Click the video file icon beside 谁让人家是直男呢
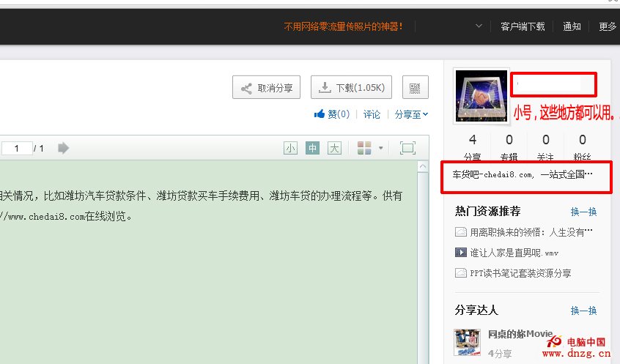The height and width of the screenshot is (364, 620). (x=461, y=252)
